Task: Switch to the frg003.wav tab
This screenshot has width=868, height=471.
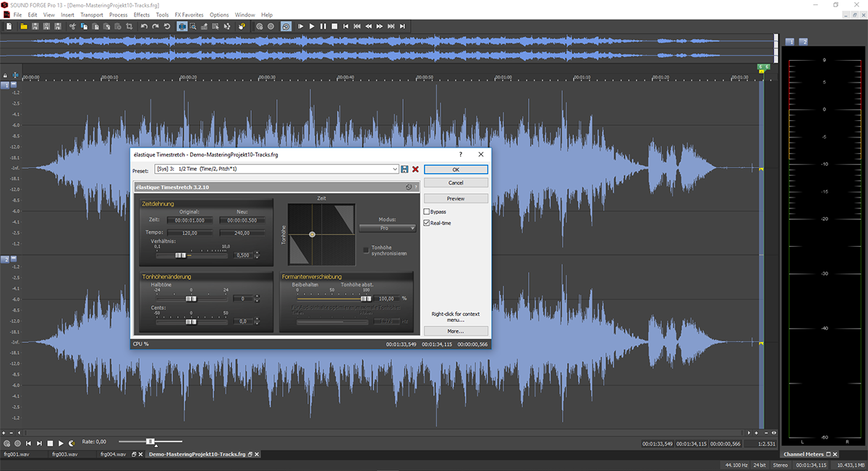Action: pyautogui.click(x=64, y=454)
